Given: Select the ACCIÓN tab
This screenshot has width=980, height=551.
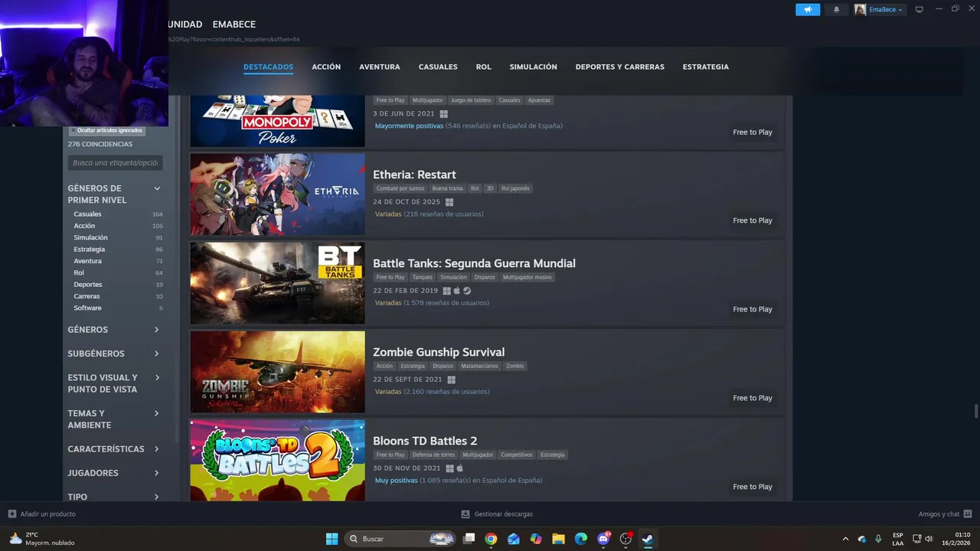Looking at the screenshot, I should [326, 67].
